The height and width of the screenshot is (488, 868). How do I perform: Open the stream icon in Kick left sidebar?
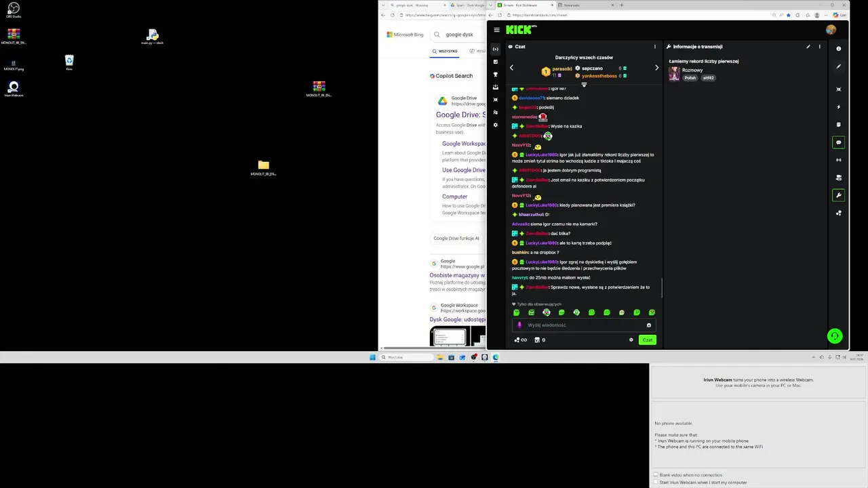496,49
